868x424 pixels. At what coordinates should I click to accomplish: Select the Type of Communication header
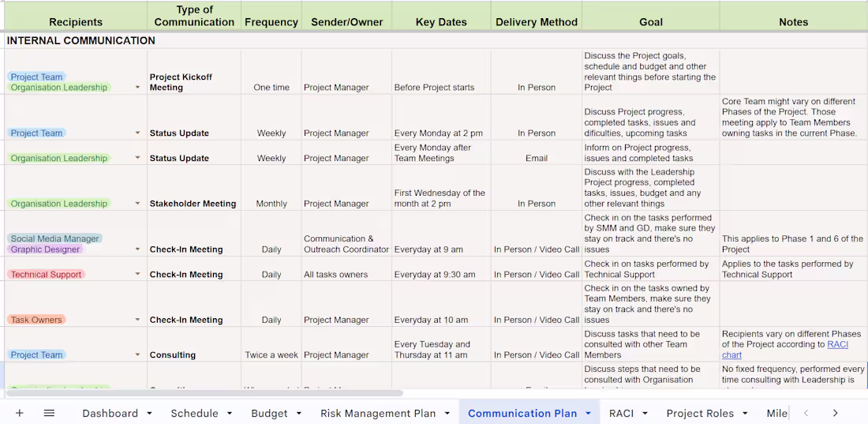click(x=194, y=16)
